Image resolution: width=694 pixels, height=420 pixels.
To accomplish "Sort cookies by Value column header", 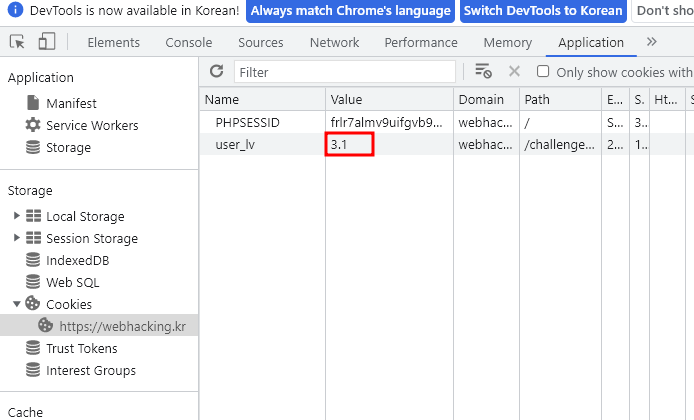I will (389, 99).
